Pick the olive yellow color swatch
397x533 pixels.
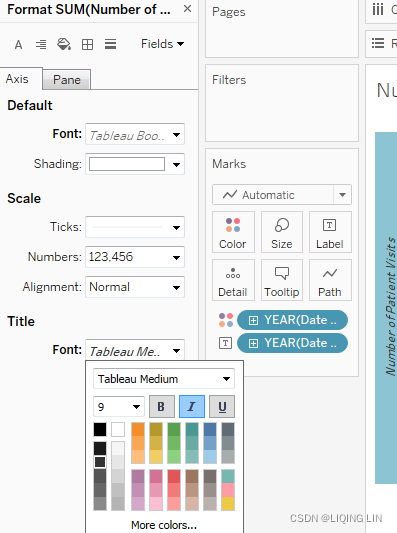[156, 429]
